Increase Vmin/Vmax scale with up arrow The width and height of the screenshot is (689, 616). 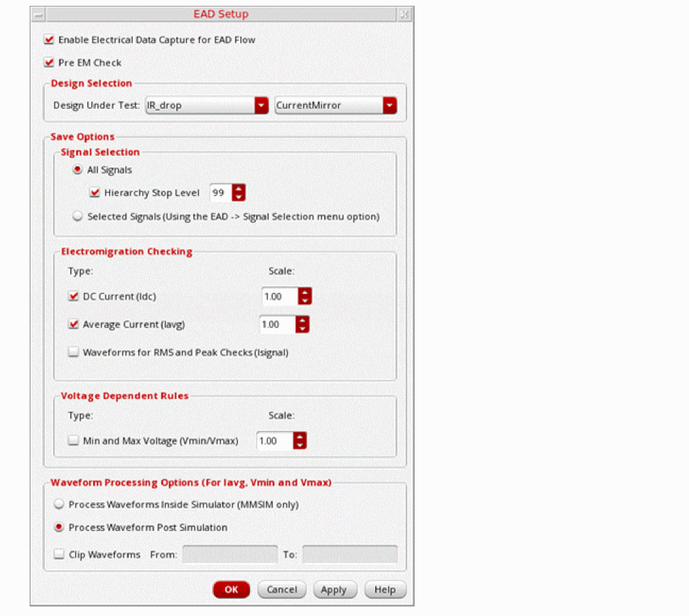click(300, 436)
